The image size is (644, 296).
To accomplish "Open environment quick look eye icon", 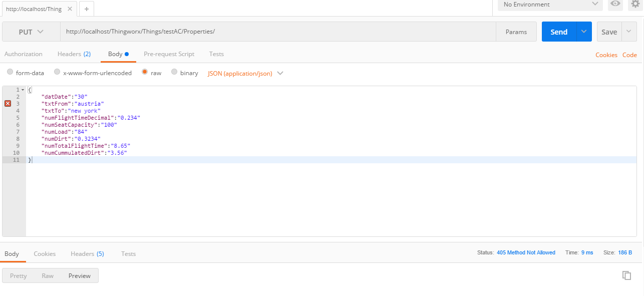I will point(615,4).
